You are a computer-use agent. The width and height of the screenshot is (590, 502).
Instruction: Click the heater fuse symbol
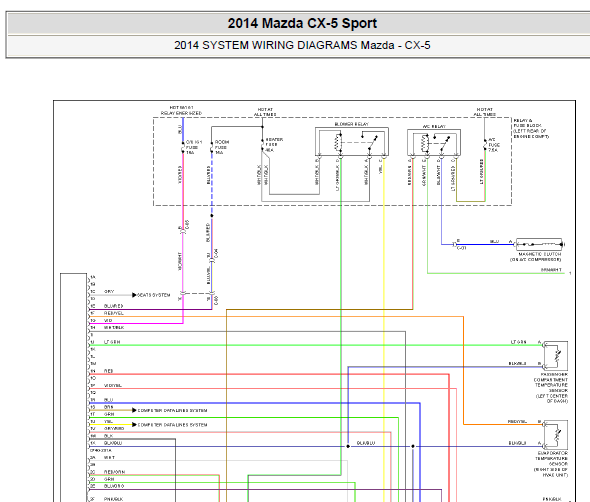coord(262,145)
